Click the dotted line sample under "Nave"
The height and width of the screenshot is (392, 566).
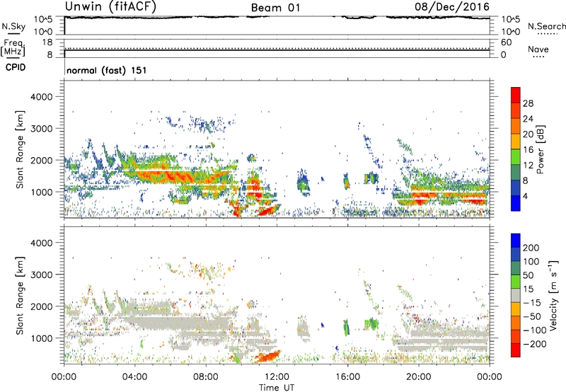tap(538, 57)
